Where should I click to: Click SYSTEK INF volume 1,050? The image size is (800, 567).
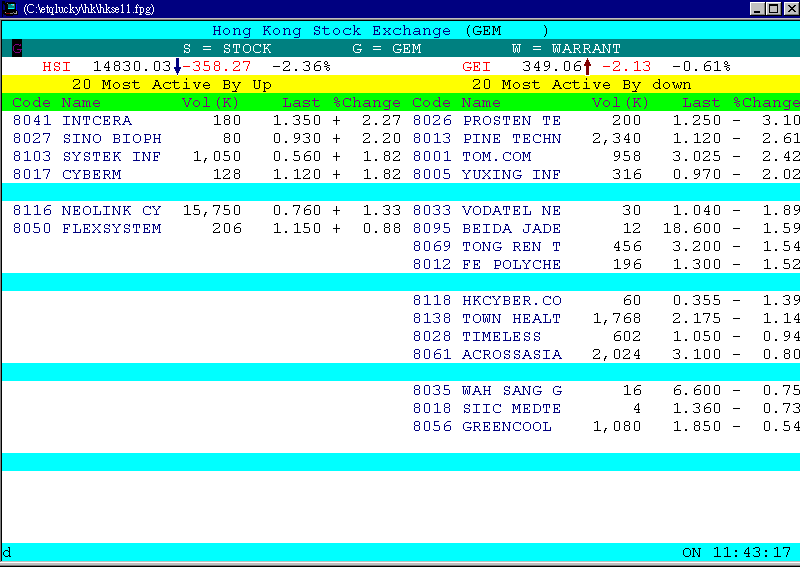[217, 156]
